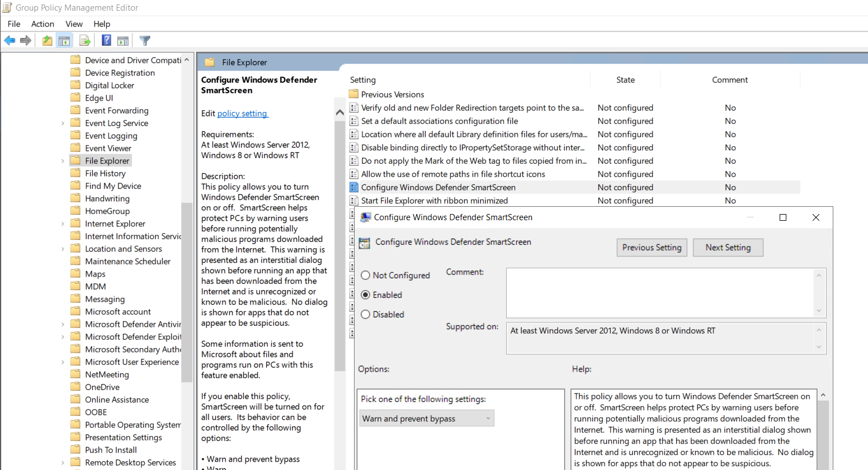Click the File Explorer folder icon in header bar
This screenshot has width=868, height=470.
210,62
